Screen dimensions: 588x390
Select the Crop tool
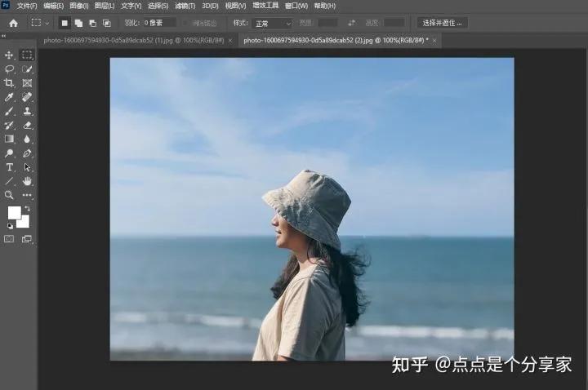(9, 82)
